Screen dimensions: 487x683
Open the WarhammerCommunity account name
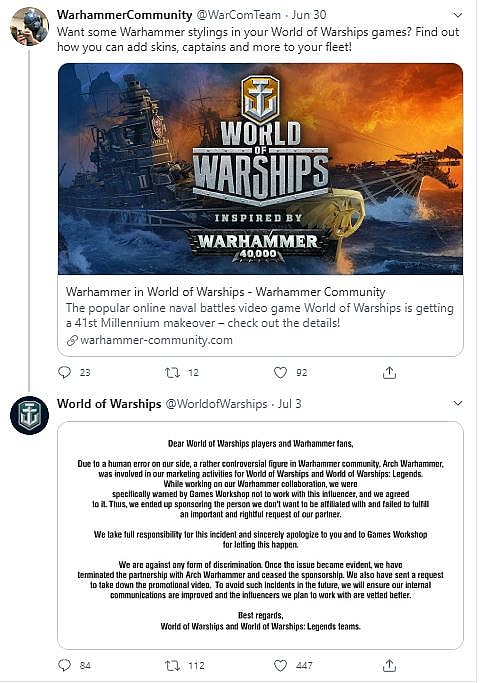pyautogui.click(x=125, y=15)
